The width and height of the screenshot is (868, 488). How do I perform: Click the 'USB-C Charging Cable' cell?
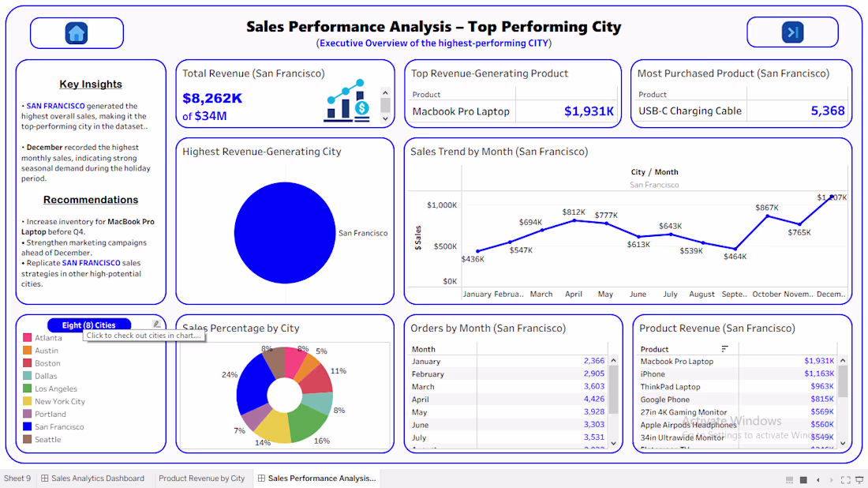690,111
